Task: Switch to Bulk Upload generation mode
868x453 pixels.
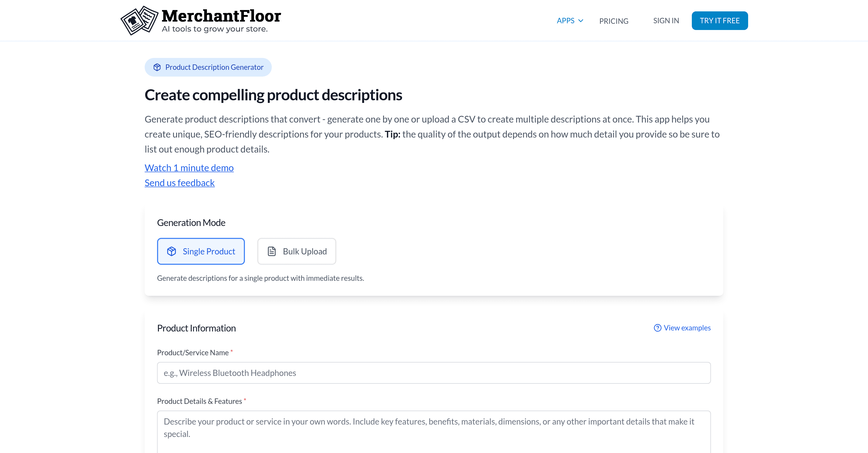Action: click(297, 251)
